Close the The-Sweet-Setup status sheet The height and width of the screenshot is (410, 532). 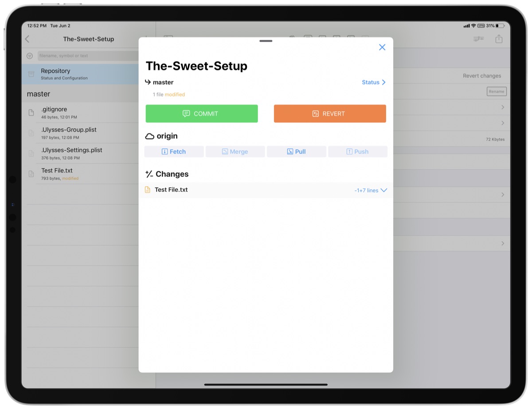[382, 47]
